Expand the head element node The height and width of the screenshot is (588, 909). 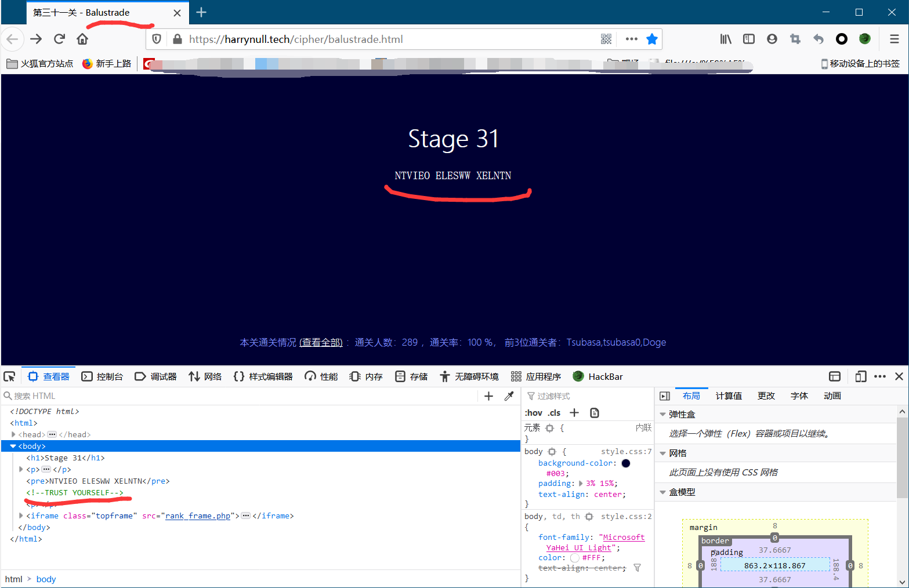click(x=13, y=434)
